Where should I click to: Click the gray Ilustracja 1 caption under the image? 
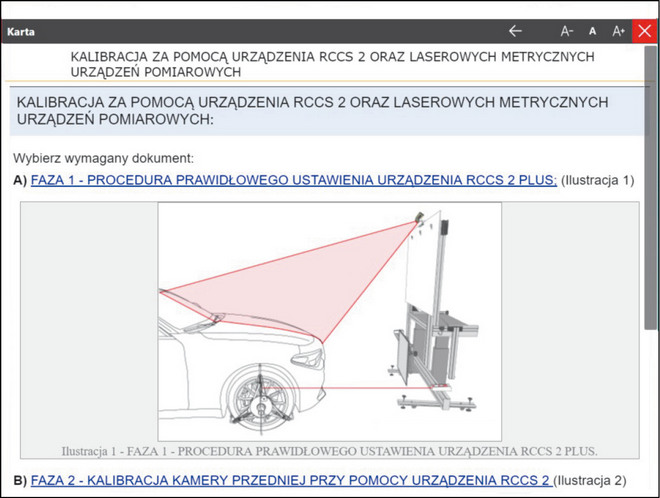(x=329, y=450)
